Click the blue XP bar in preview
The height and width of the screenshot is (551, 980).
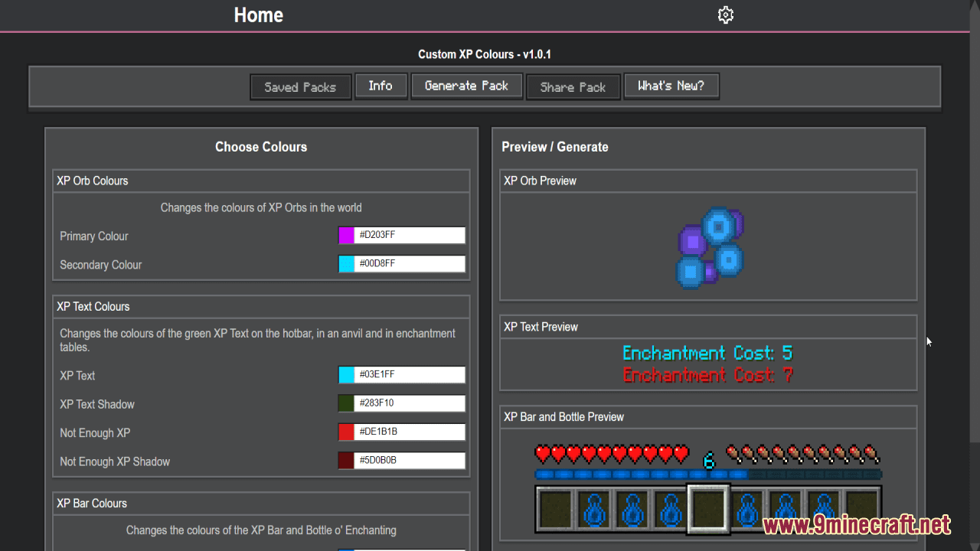coord(708,475)
